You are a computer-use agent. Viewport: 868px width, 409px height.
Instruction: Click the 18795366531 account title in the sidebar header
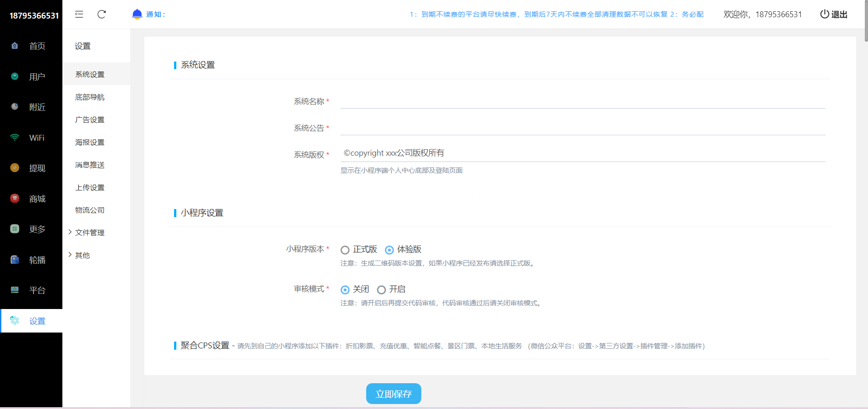[34, 15]
